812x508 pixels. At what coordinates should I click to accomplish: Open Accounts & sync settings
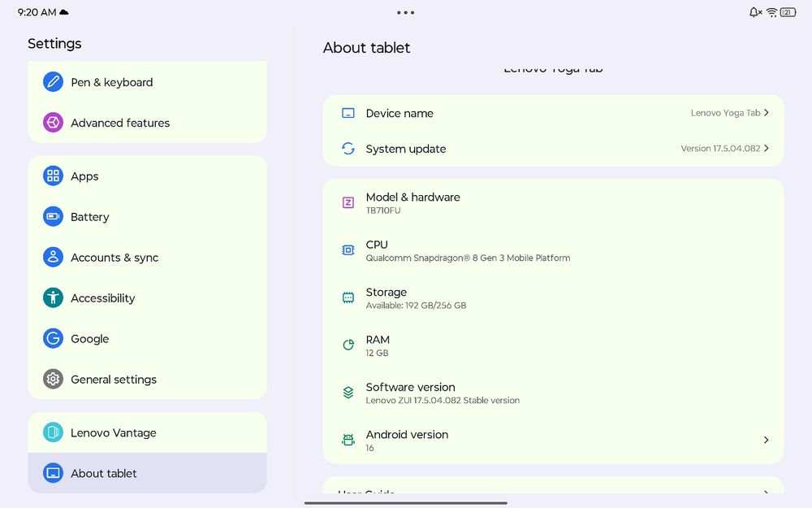(x=148, y=257)
